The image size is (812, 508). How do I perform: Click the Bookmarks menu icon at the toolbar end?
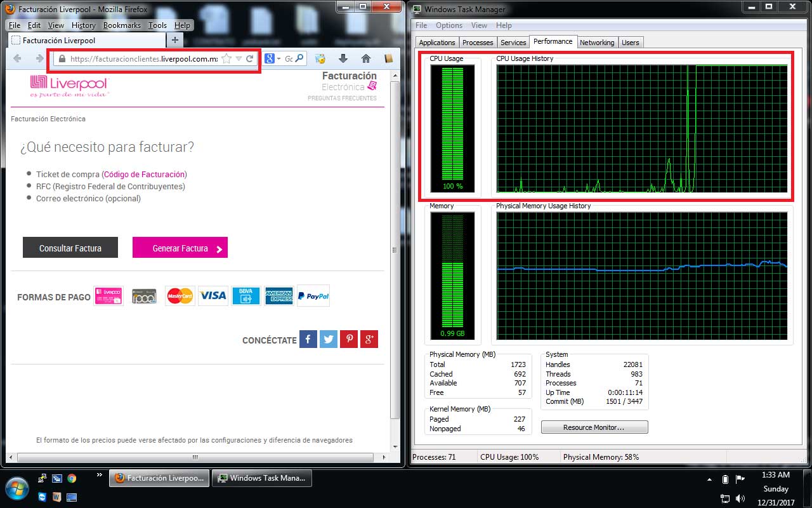pyautogui.click(x=389, y=58)
